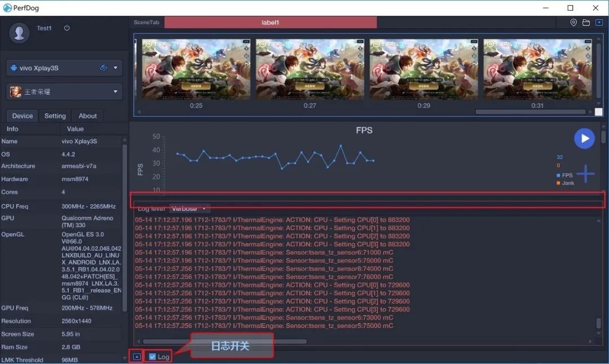Open the About tab
This screenshot has width=609, height=364.
[88, 116]
